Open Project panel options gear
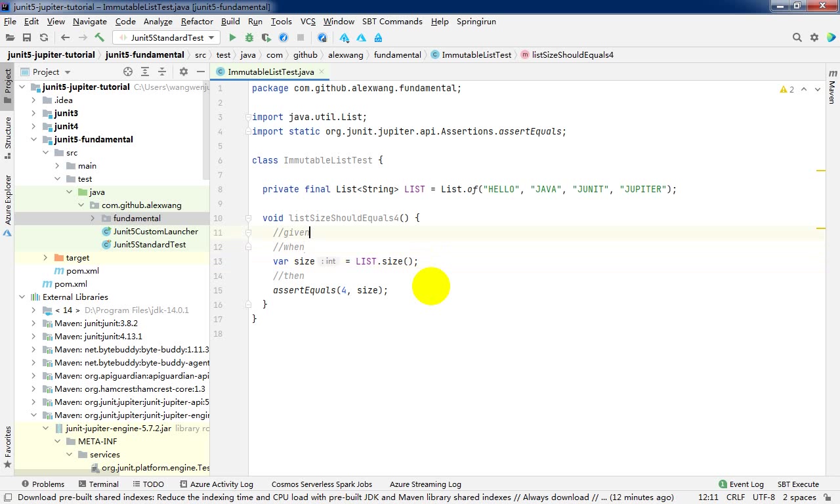 pyautogui.click(x=184, y=72)
